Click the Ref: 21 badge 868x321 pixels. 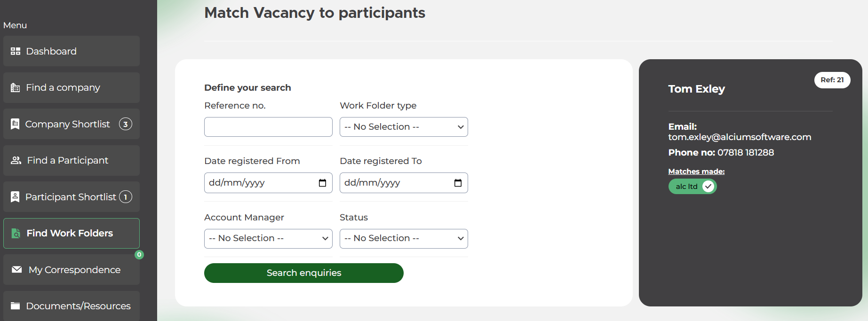[x=832, y=80]
